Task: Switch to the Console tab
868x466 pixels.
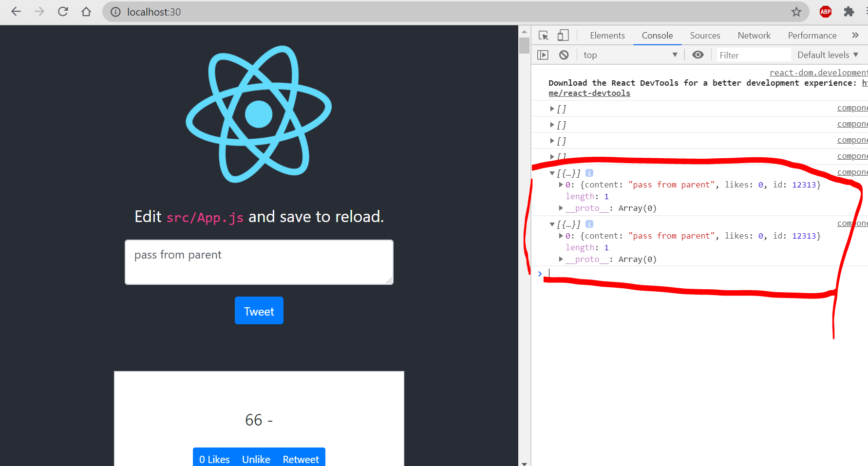Action: (657, 36)
